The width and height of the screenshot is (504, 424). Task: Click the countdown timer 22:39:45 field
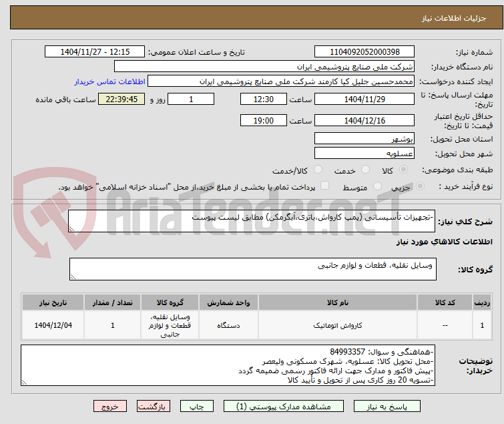click(121, 99)
